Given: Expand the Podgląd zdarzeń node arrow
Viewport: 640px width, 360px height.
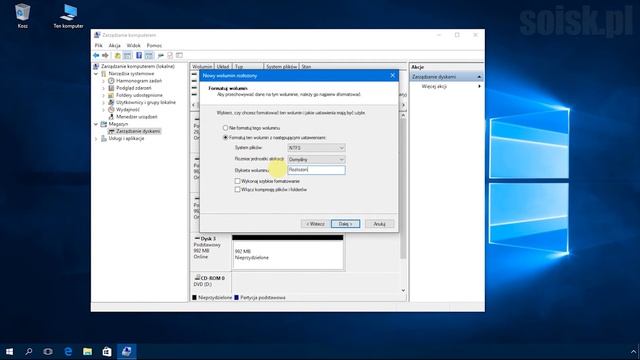Looking at the screenshot, I should click(x=104, y=88).
